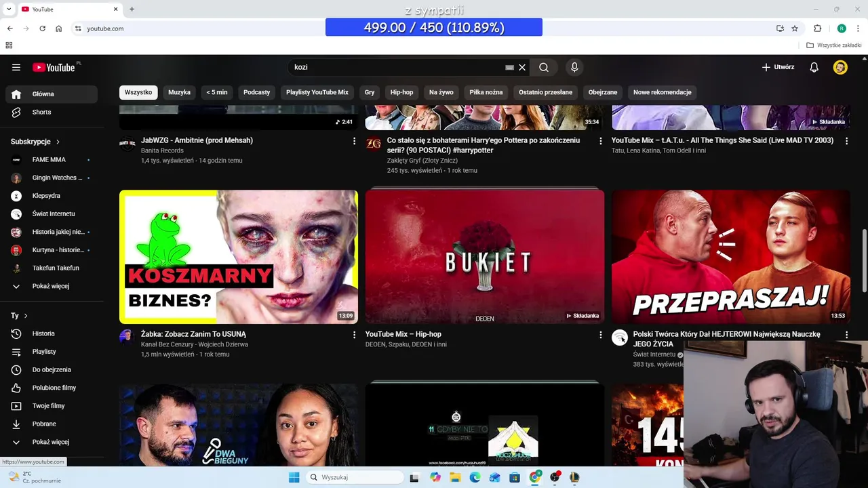Open the Gingin Watches subscription channel
The width and height of the screenshot is (868, 488).
(52, 178)
